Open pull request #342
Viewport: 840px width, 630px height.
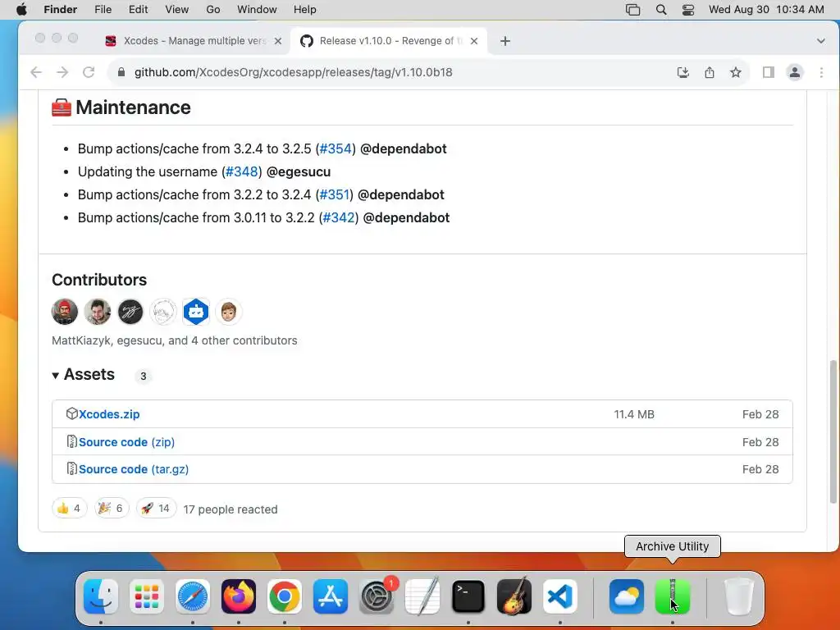point(339,218)
